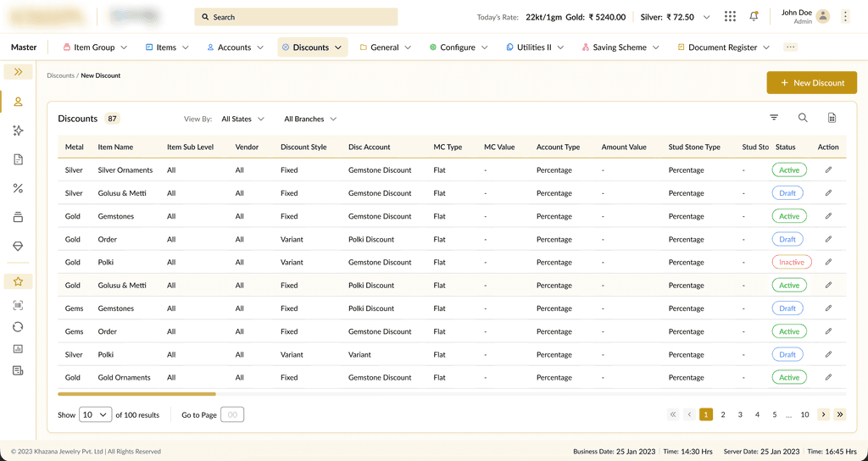Click the Metal column header
The image size is (868, 461).
click(x=75, y=147)
